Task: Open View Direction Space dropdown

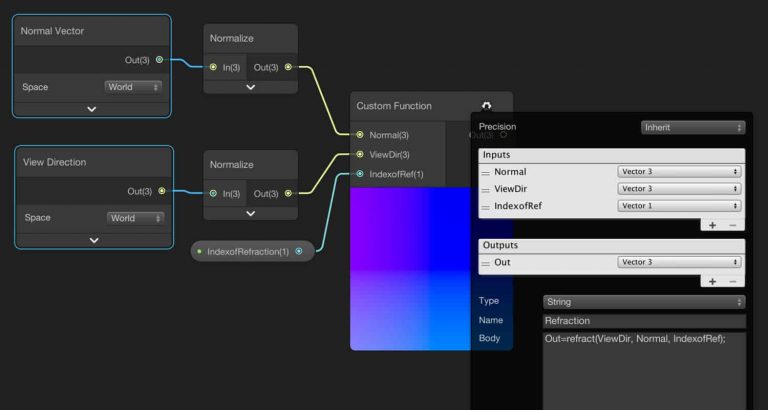Action: 136,218
